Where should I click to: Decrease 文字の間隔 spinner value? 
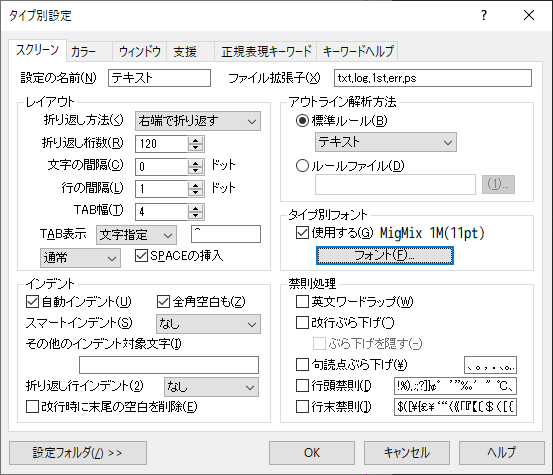click(195, 170)
